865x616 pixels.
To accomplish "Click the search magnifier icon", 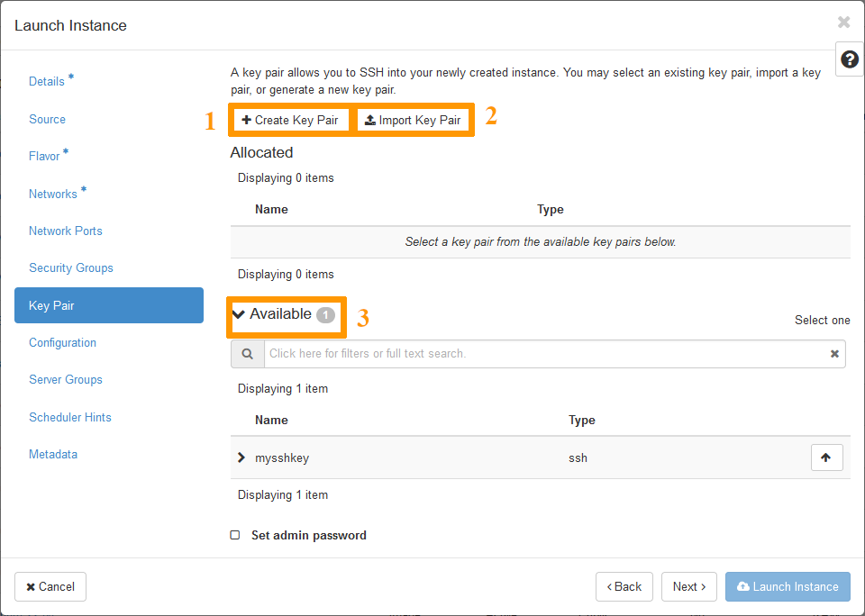I will point(247,354).
